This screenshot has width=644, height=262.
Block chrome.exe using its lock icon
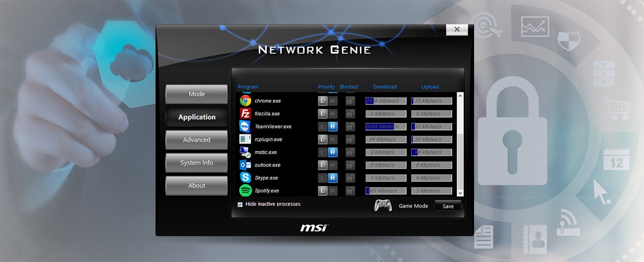click(350, 101)
